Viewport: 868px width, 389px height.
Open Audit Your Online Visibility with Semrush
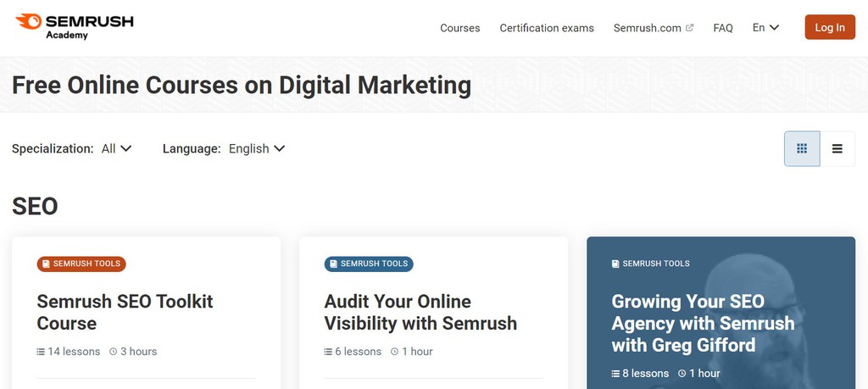click(420, 312)
